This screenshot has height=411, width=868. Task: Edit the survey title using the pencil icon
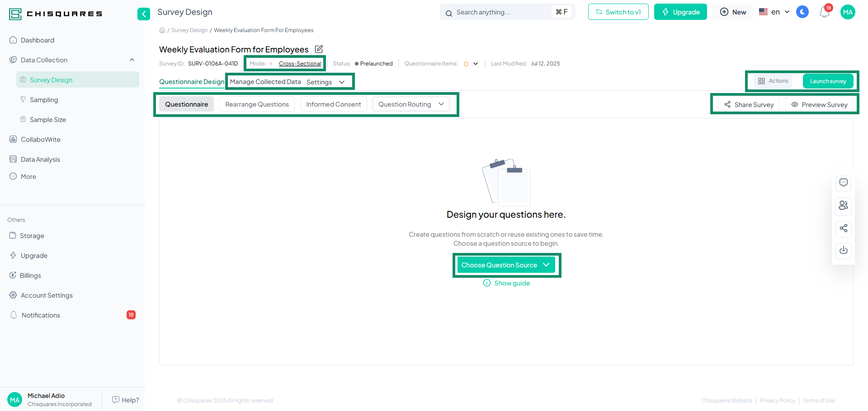click(x=319, y=49)
